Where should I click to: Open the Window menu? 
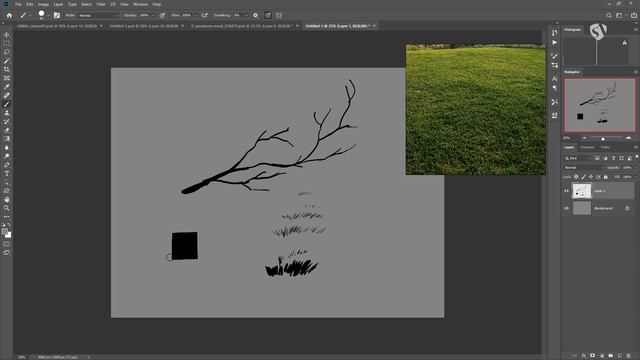(140, 4)
